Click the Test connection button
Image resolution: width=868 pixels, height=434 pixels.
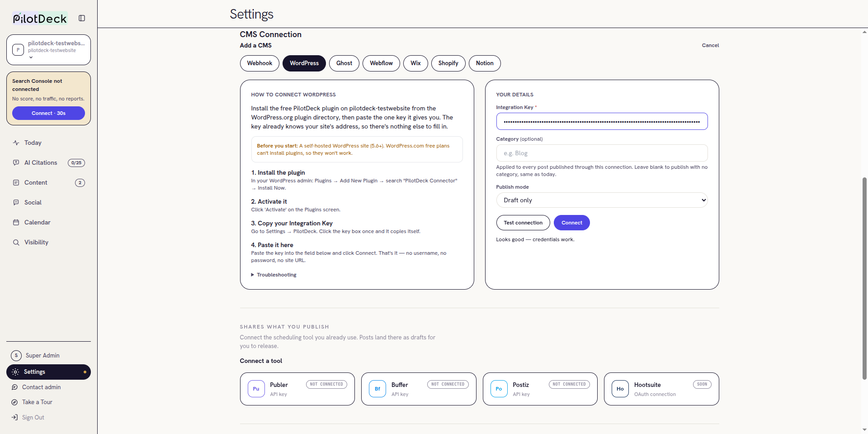[523, 223]
